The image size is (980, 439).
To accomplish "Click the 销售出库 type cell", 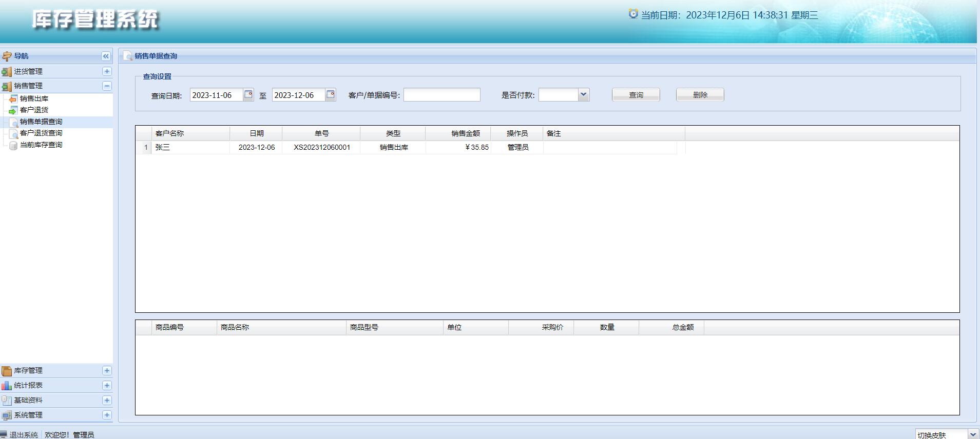I will (x=394, y=147).
